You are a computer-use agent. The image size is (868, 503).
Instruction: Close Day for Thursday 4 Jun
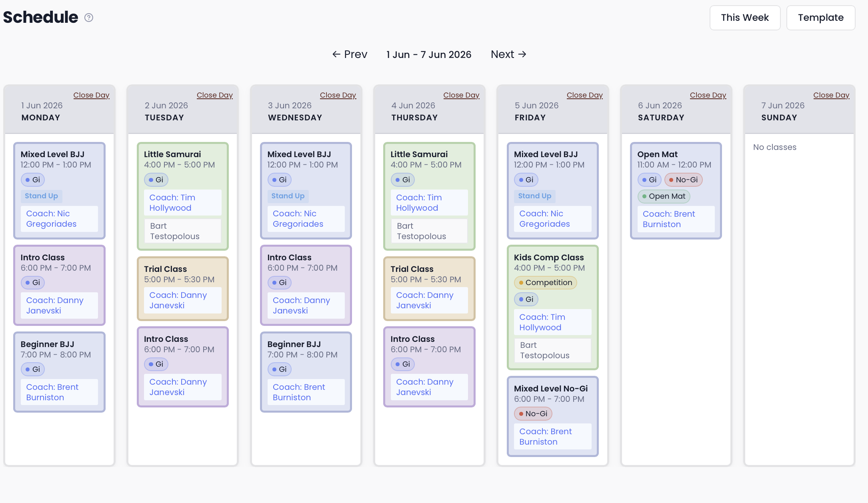[x=461, y=95]
